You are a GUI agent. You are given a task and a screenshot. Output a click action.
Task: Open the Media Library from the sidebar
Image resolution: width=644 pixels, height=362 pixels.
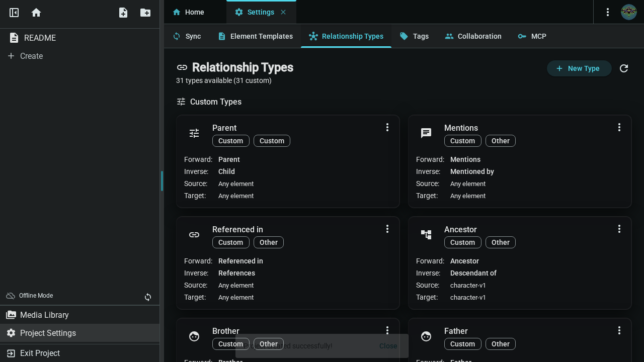[44, 315]
